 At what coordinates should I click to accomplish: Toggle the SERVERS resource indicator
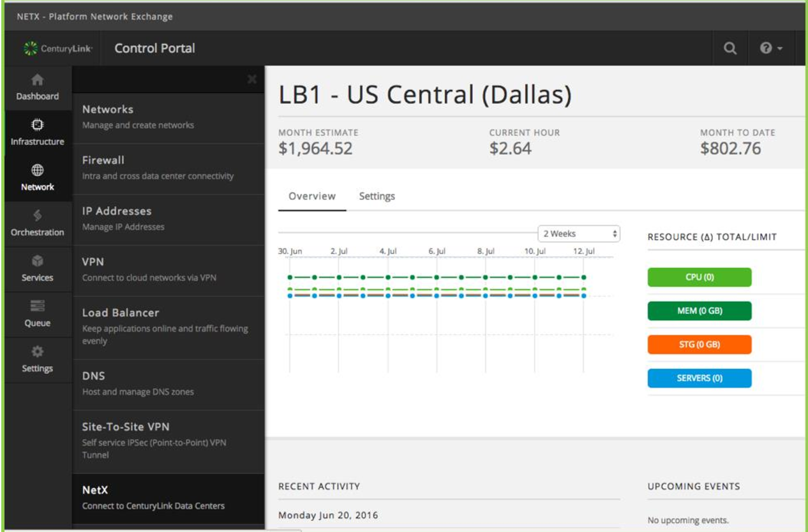click(x=699, y=378)
